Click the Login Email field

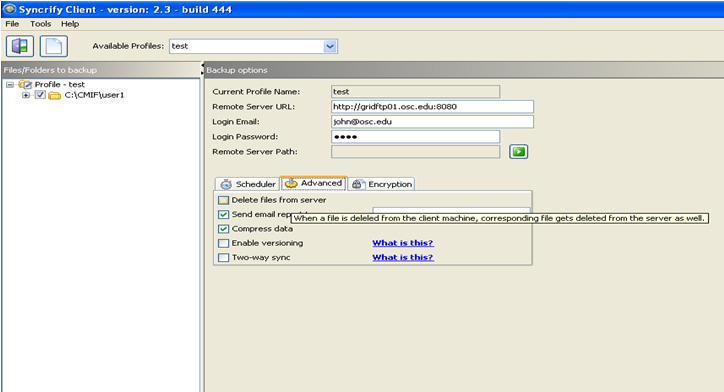432,121
